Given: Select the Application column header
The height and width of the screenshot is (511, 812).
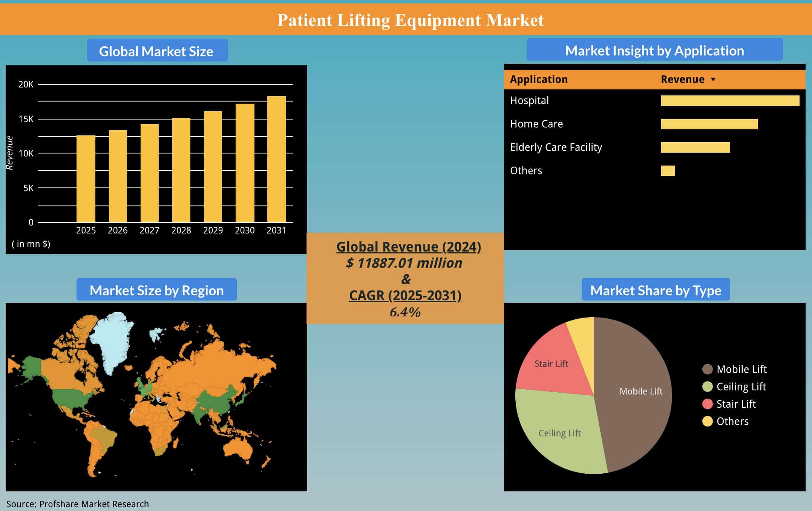Looking at the screenshot, I should 539,80.
